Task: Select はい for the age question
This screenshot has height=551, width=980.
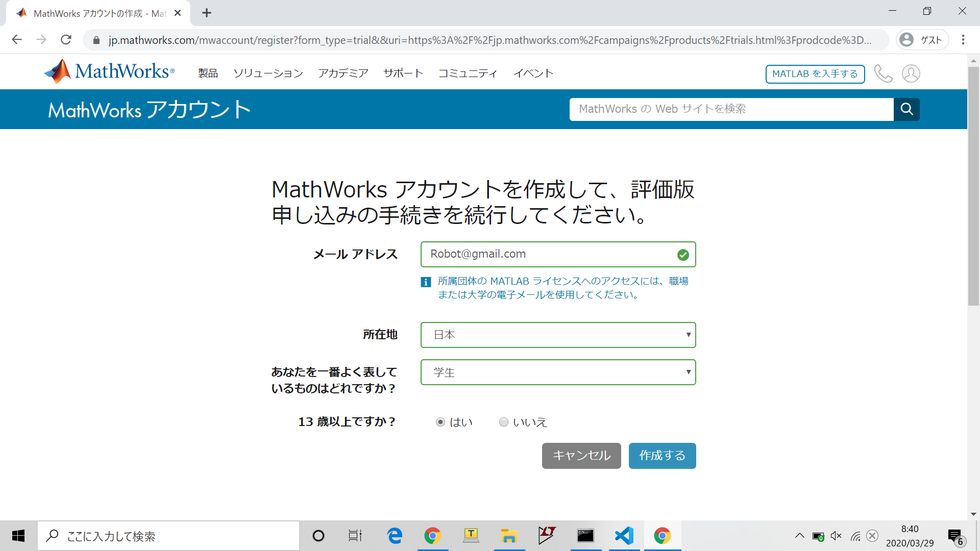Action: pyautogui.click(x=440, y=422)
